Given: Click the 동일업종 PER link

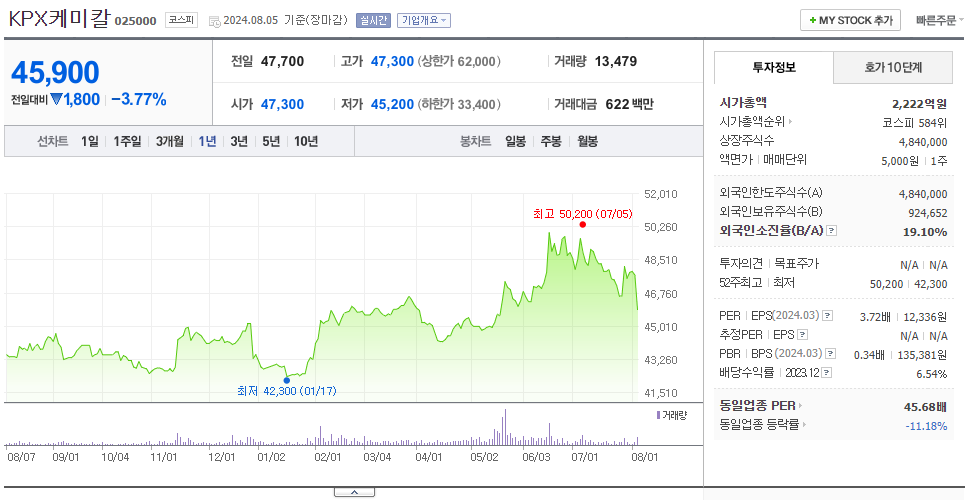Looking at the screenshot, I should (x=757, y=406).
